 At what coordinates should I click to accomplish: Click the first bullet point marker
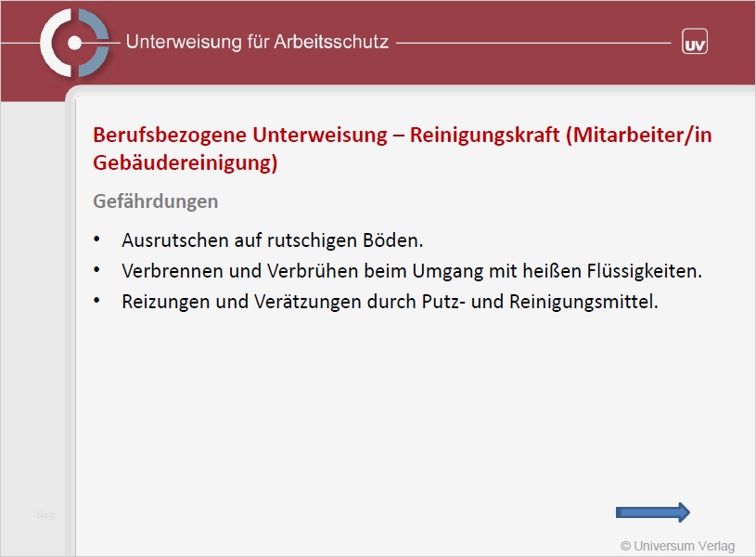96,240
